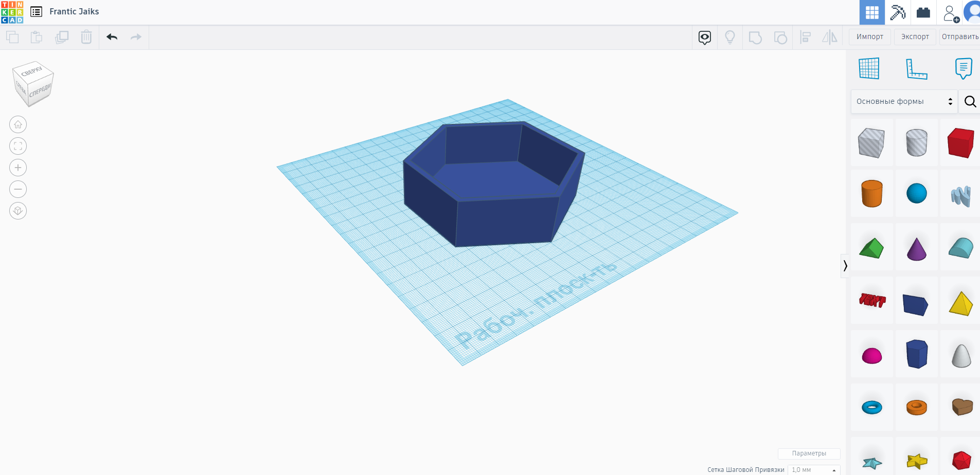Open the Blocks pickaxe mode
Screen dimensions: 980x475
tap(898, 12)
